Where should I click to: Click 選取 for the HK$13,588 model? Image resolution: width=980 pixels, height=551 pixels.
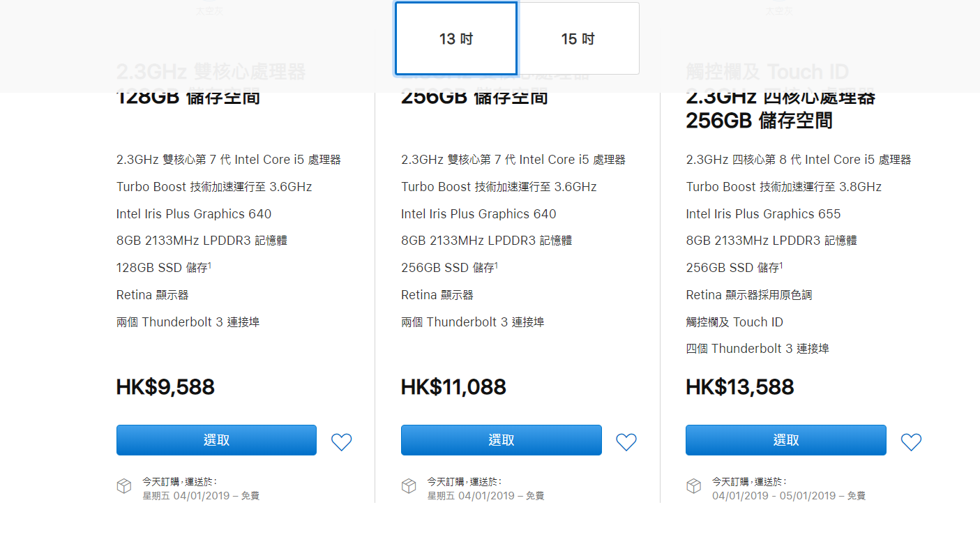[x=786, y=440]
